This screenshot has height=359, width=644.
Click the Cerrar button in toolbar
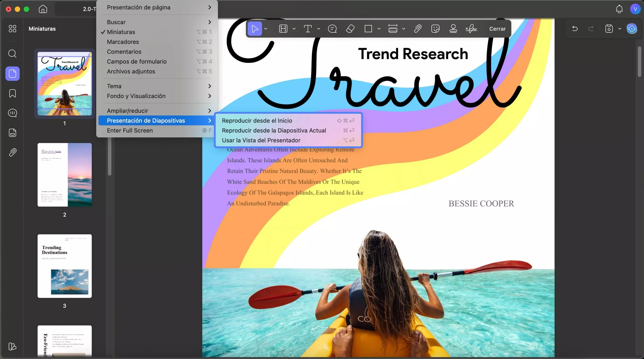[497, 29]
